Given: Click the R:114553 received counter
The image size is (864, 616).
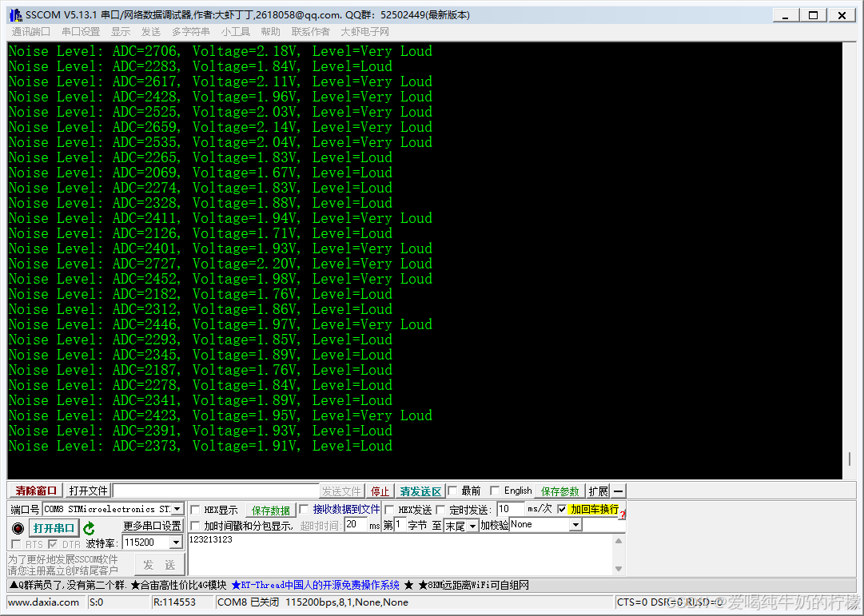Looking at the screenshot, I should 174,602.
